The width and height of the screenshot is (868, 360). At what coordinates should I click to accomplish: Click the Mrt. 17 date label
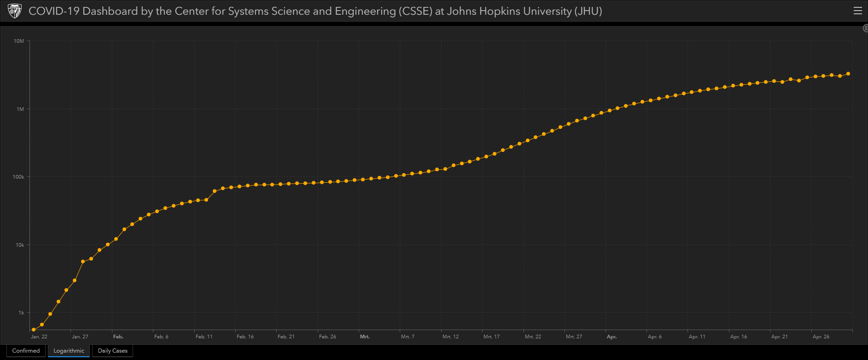pos(491,337)
